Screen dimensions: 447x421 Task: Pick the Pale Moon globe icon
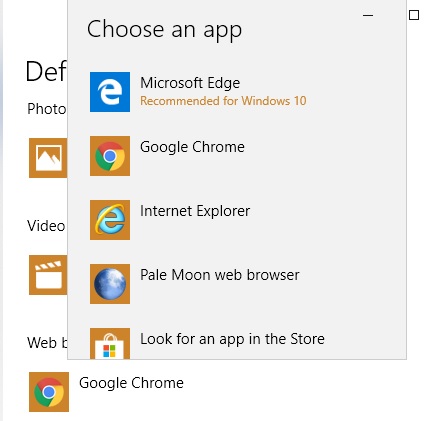pos(110,284)
